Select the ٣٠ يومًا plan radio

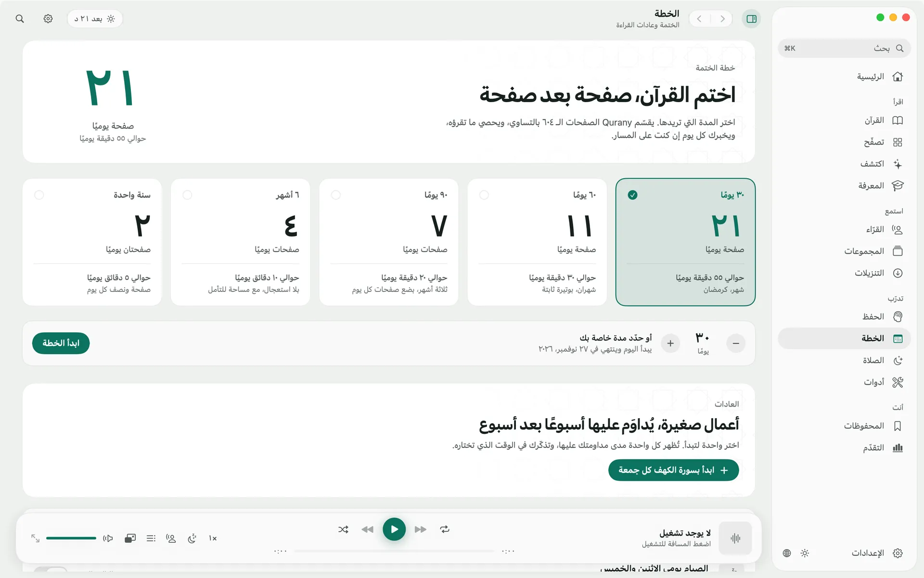(x=633, y=195)
